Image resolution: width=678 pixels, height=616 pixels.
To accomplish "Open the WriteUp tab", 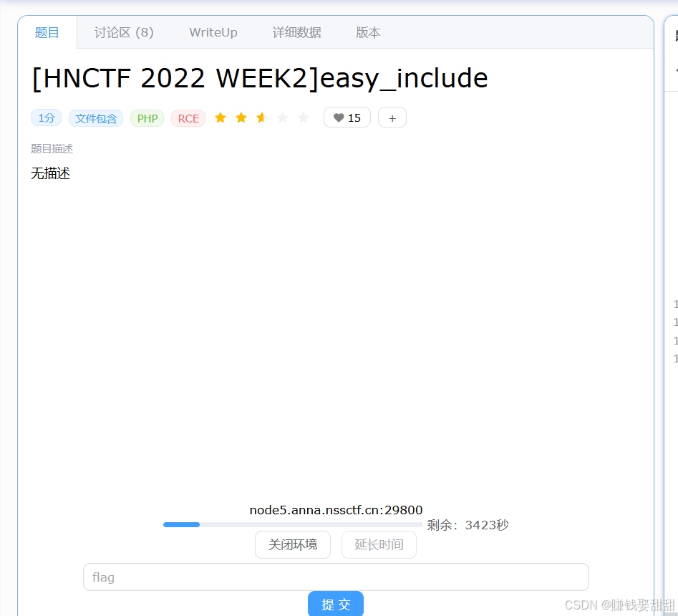I will click(x=213, y=32).
